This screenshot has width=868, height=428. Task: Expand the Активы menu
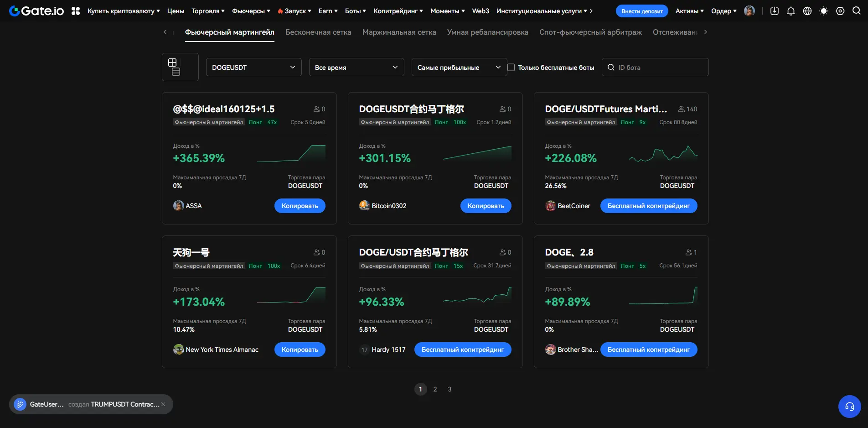689,11
